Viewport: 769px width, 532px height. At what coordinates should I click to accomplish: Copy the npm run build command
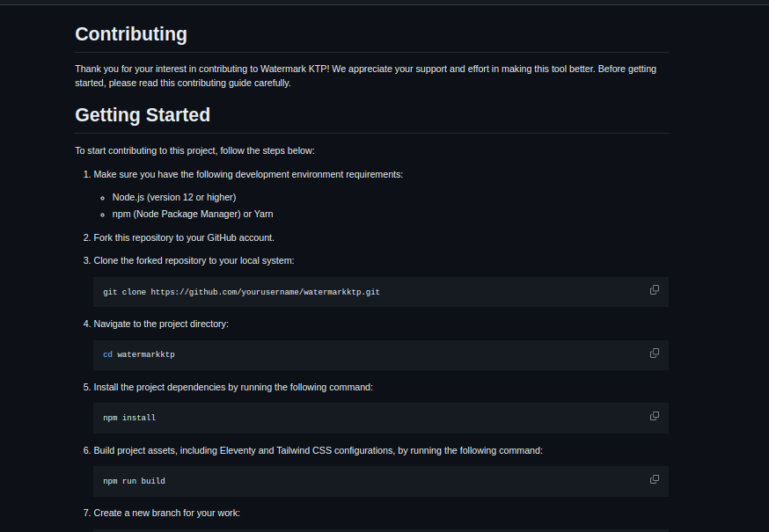pos(655,479)
